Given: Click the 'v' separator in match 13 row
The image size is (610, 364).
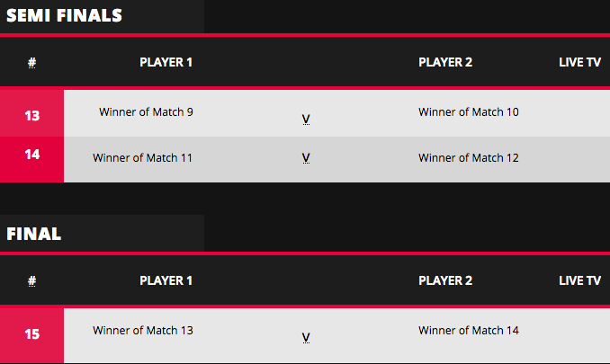Looking at the screenshot, I should 306,119.
